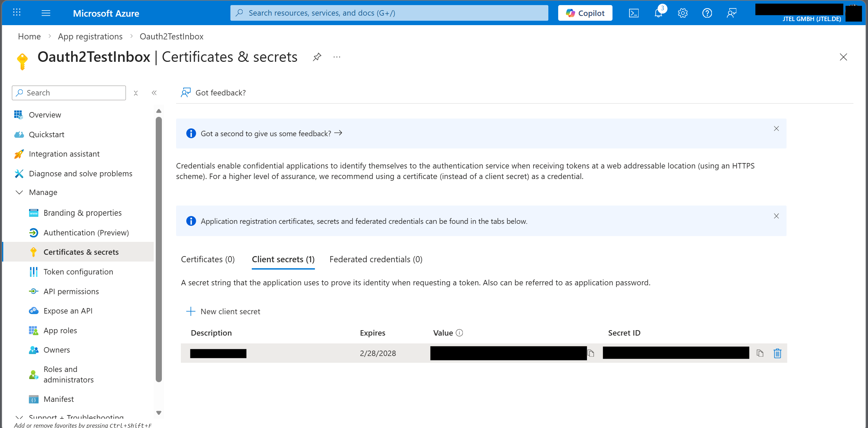Screen dimensions: 868x428
Task: Switch to the Federated credentials (0) tab
Action: tap(376, 260)
